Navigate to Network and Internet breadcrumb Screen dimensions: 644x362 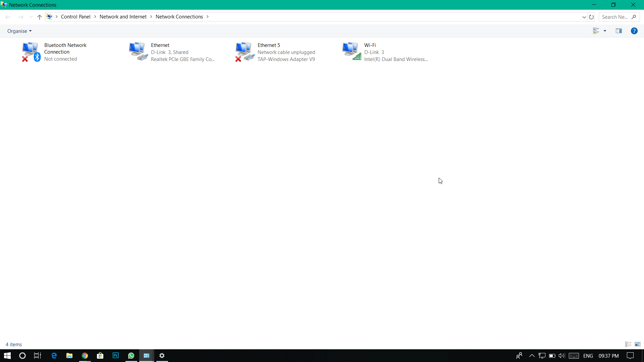tap(123, 17)
